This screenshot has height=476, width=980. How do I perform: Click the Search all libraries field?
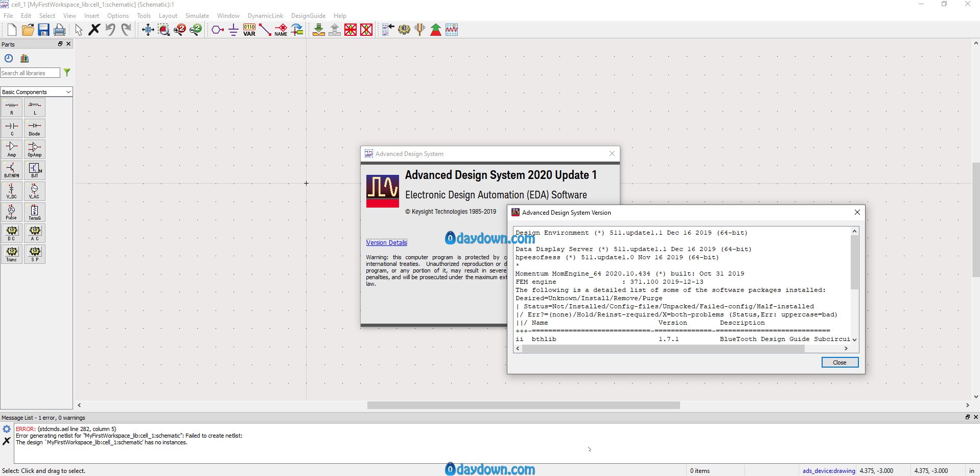pos(30,73)
